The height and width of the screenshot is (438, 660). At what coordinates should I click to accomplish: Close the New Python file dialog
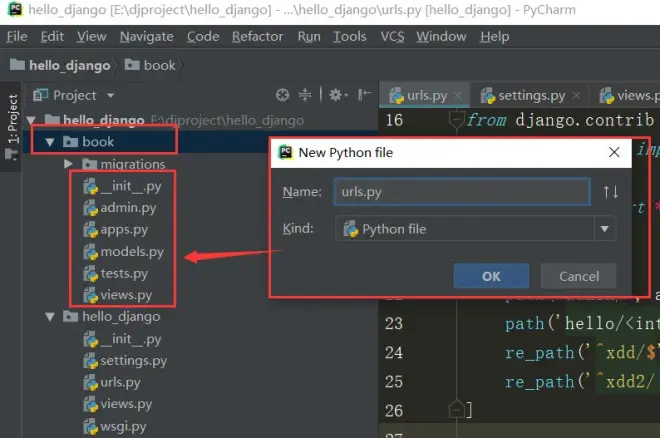(614, 152)
